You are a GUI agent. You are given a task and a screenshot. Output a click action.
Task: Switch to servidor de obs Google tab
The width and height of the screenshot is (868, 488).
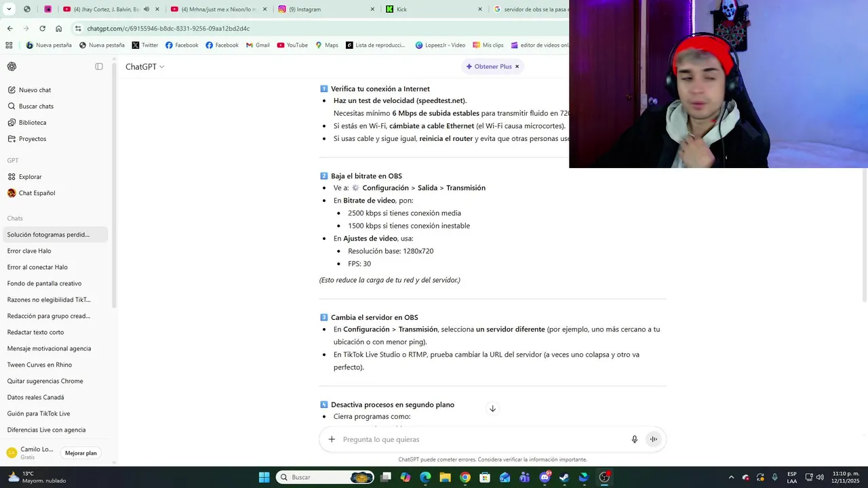coord(530,9)
